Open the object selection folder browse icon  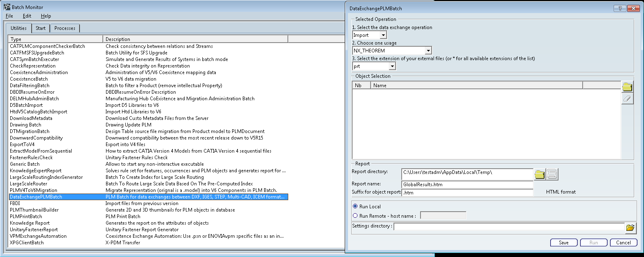click(x=627, y=87)
